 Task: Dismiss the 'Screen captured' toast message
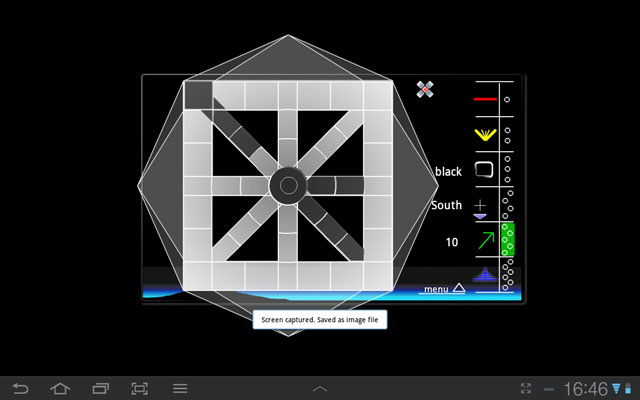click(x=320, y=320)
